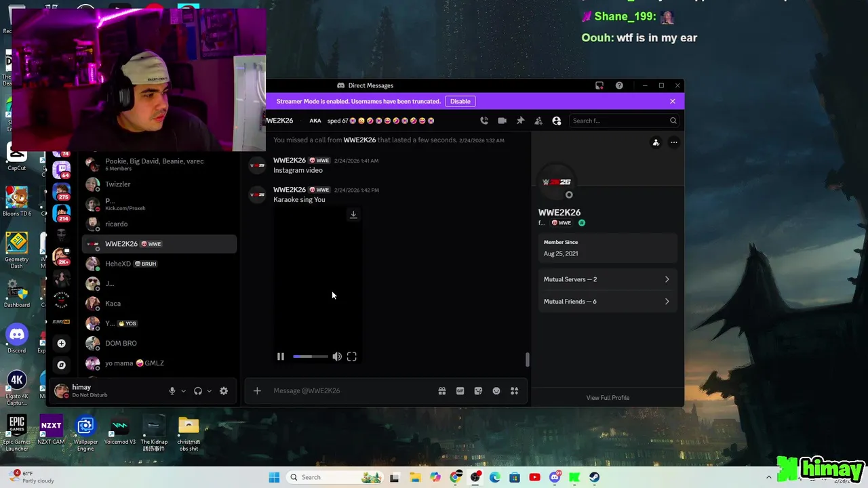
Task: Open microphone input options arrow
Action: (x=183, y=391)
